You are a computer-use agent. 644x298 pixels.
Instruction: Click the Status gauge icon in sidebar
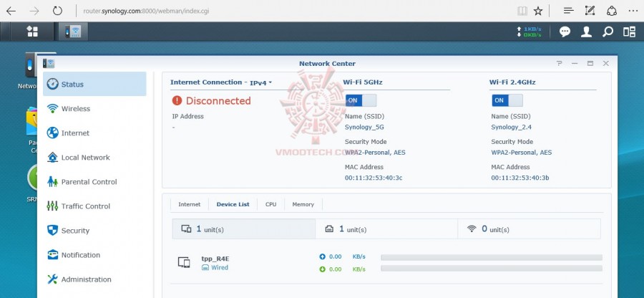point(52,84)
